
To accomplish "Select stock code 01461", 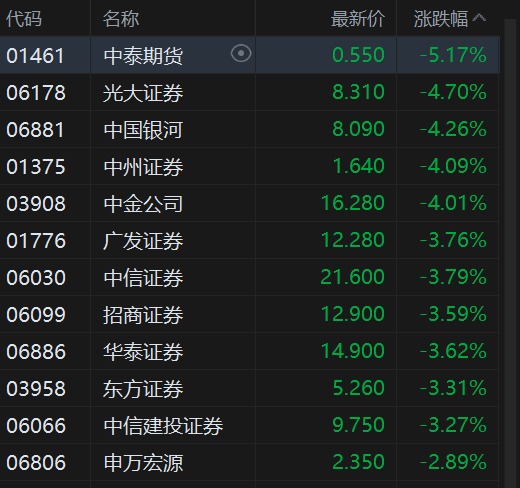I will pyautogui.click(x=35, y=56).
